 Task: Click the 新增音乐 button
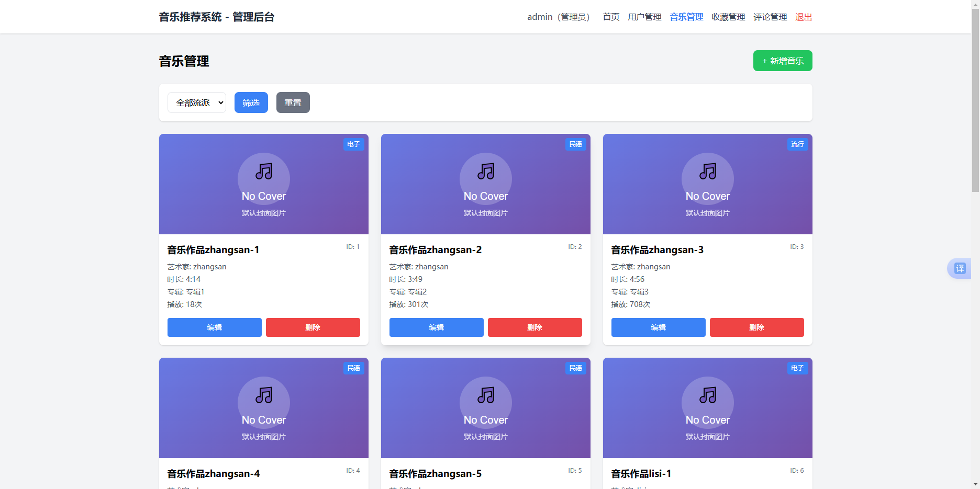click(x=783, y=61)
